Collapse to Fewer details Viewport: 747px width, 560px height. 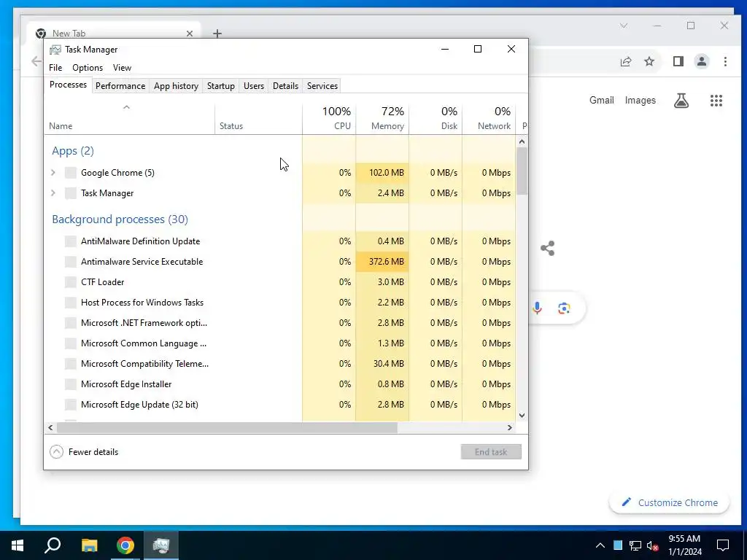coord(84,452)
